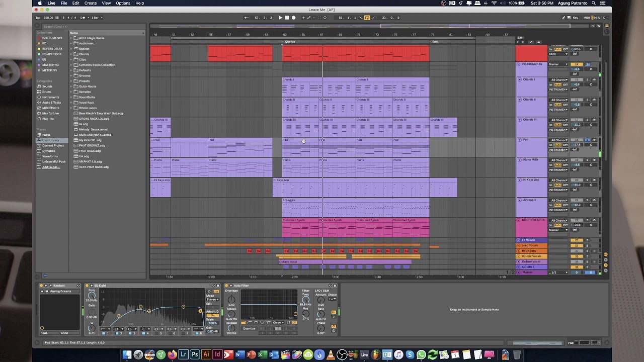Open Auto Filter Clean circuit dropdown
Image resolution: width=644 pixels, height=362 pixels.
click(x=278, y=323)
